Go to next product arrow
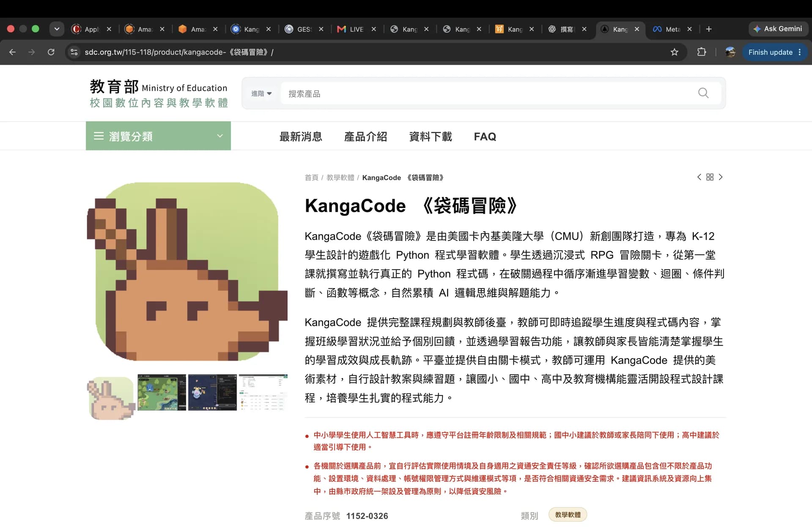The width and height of the screenshot is (812, 527). [x=721, y=177]
